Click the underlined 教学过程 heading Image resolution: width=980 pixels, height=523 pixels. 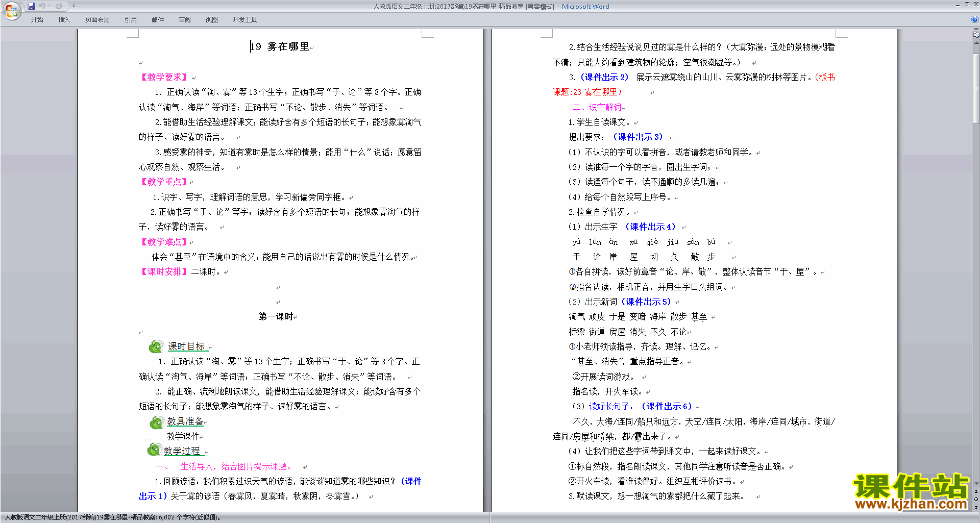click(x=183, y=451)
